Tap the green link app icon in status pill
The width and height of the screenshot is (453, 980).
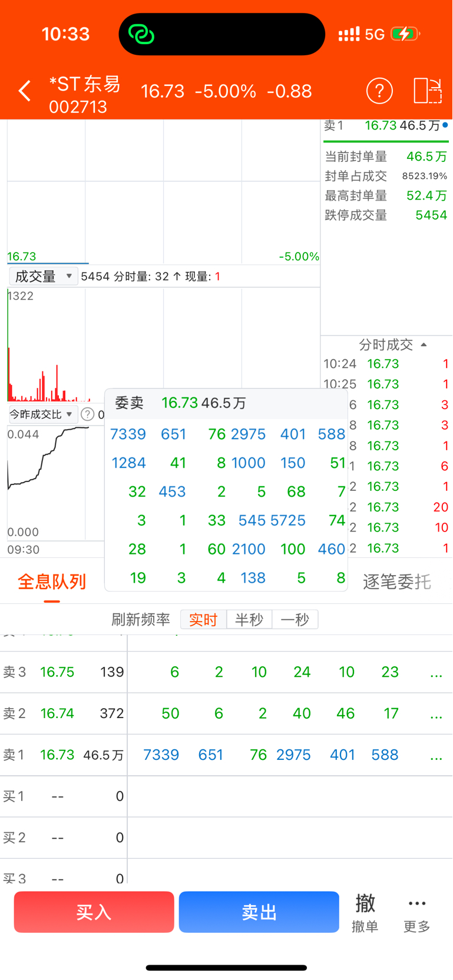click(141, 34)
